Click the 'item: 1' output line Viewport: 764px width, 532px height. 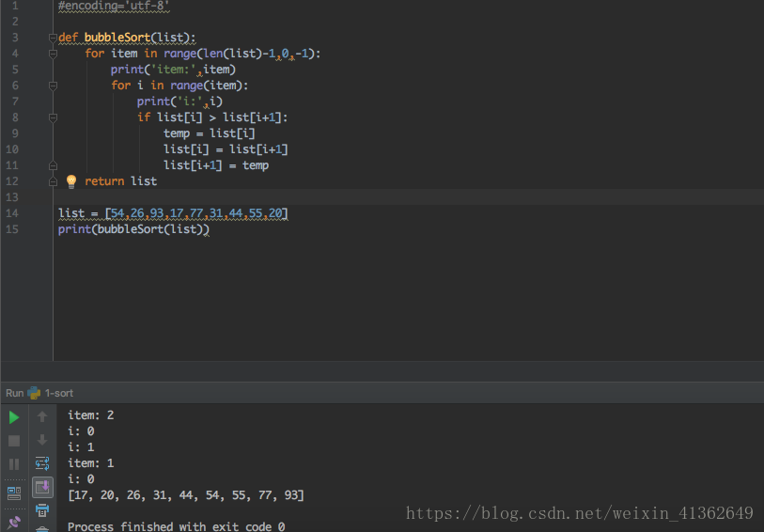[x=90, y=463]
